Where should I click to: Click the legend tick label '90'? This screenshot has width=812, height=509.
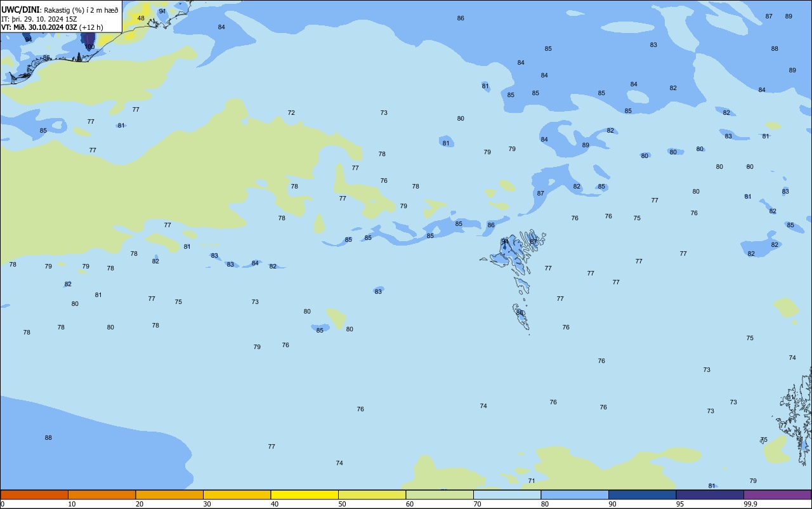point(613,504)
